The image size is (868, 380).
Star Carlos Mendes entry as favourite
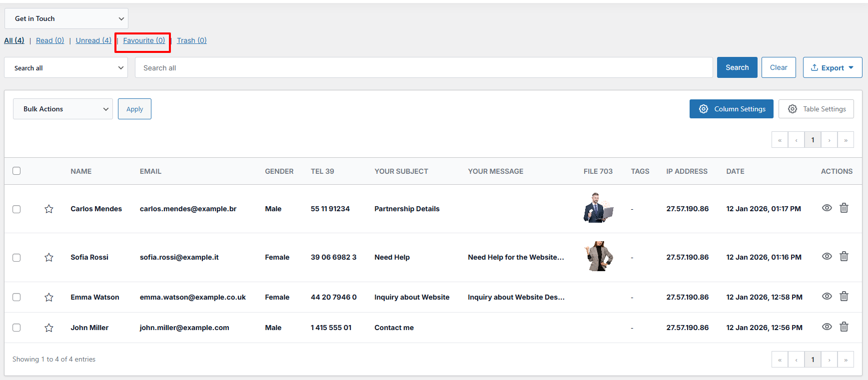click(48, 209)
